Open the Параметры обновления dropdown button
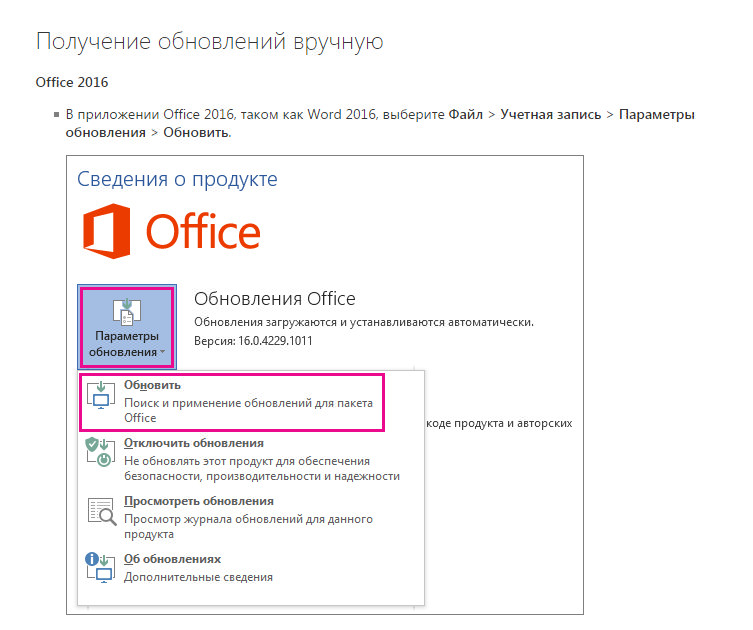 coord(127,327)
